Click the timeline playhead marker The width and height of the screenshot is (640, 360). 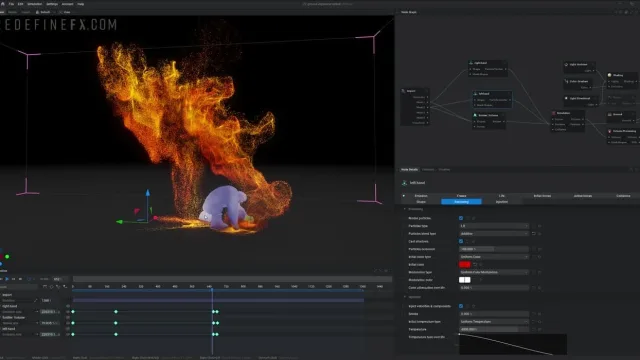[212, 289]
